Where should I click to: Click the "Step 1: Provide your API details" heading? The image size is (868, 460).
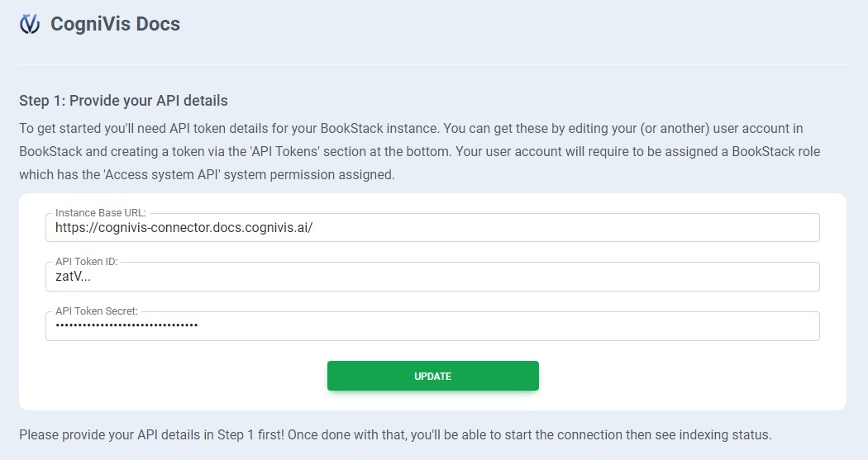tap(123, 101)
